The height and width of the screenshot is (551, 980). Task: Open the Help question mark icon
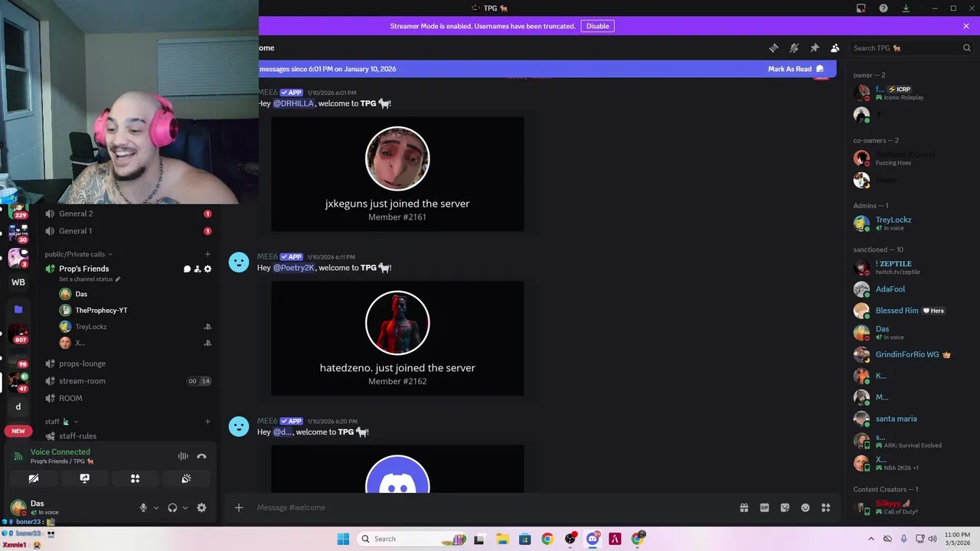(x=884, y=8)
